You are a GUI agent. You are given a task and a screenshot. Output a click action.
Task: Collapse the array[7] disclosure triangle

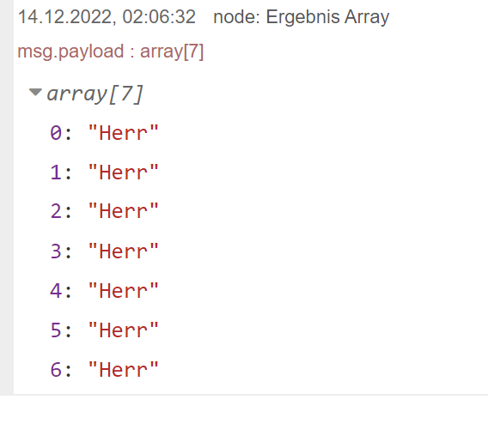(35, 93)
